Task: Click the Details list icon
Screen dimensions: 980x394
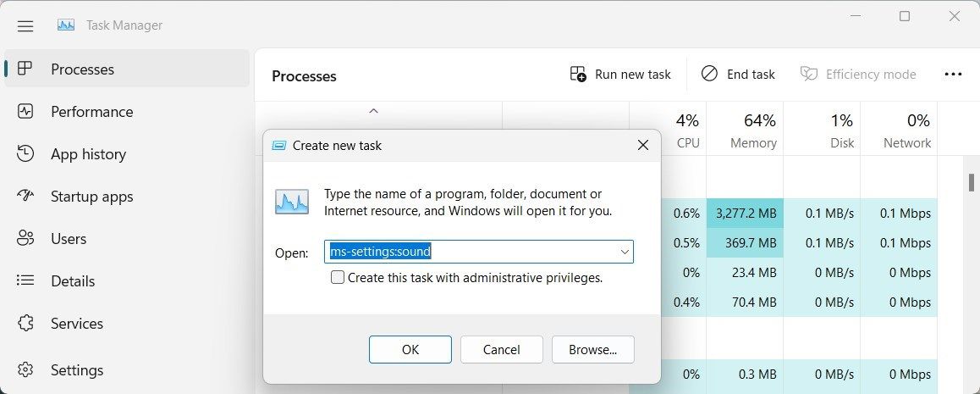Action: (25, 280)
